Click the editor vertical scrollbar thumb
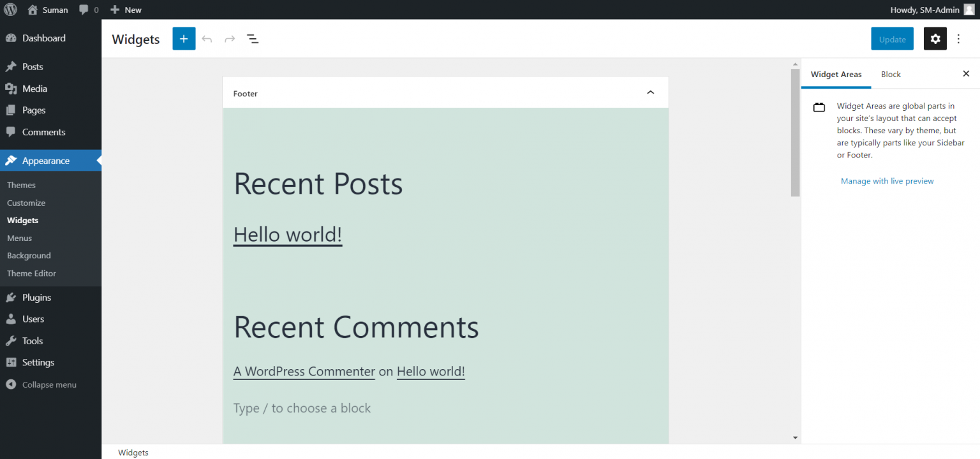The width and height of the screenshot is (980, 459). point(795,133)
